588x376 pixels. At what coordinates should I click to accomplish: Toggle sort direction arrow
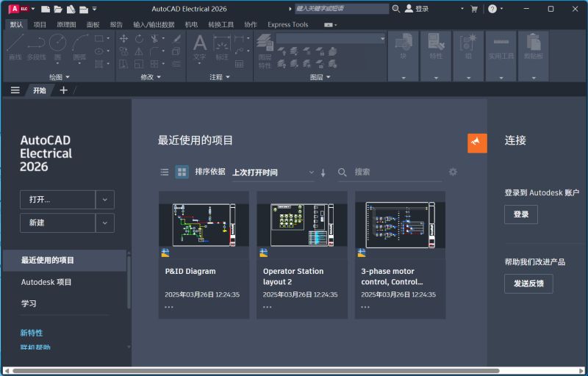(323, 173)
